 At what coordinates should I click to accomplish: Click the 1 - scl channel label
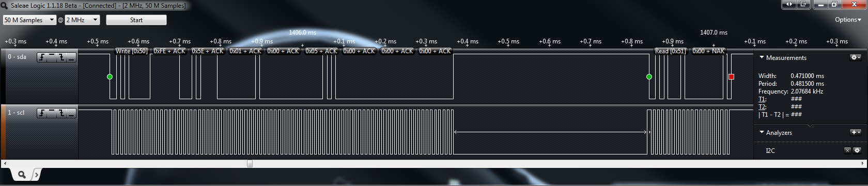16,112
